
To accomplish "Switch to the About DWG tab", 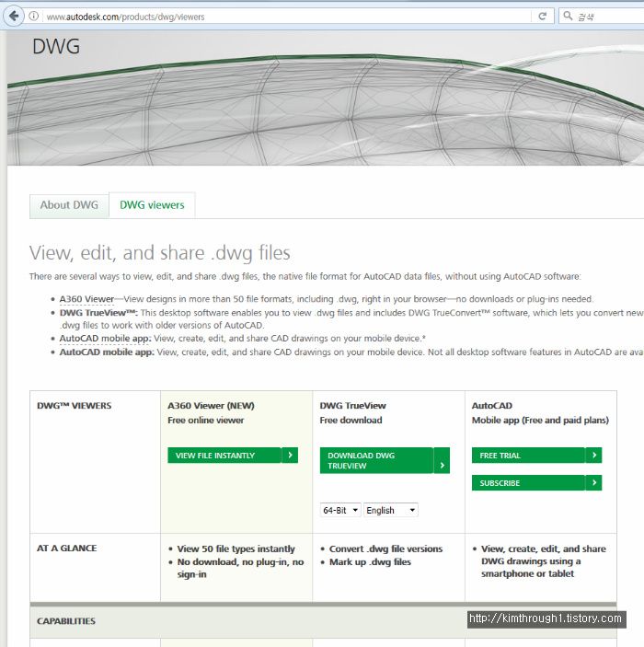I will point(69,205).
